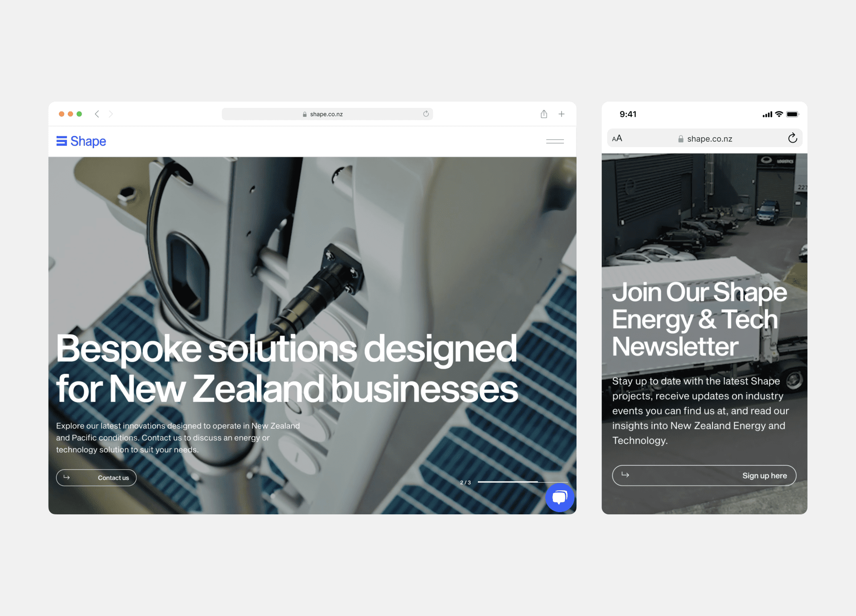Open the chat widget bubble
The width and height of the screenshot is (856, 616).
click(560, 497)
